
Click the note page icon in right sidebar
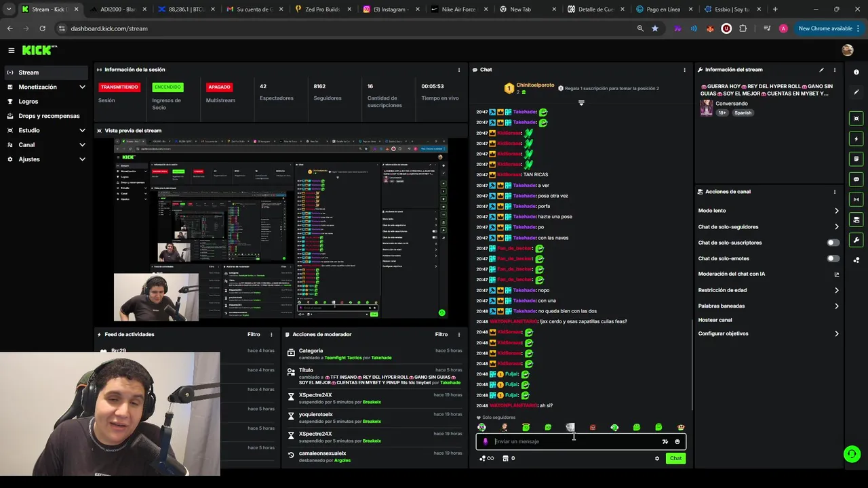coord(856,159)
